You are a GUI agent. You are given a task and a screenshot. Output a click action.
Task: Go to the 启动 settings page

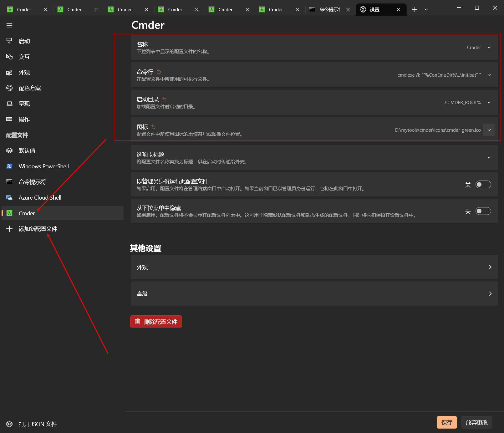[24, 41]
